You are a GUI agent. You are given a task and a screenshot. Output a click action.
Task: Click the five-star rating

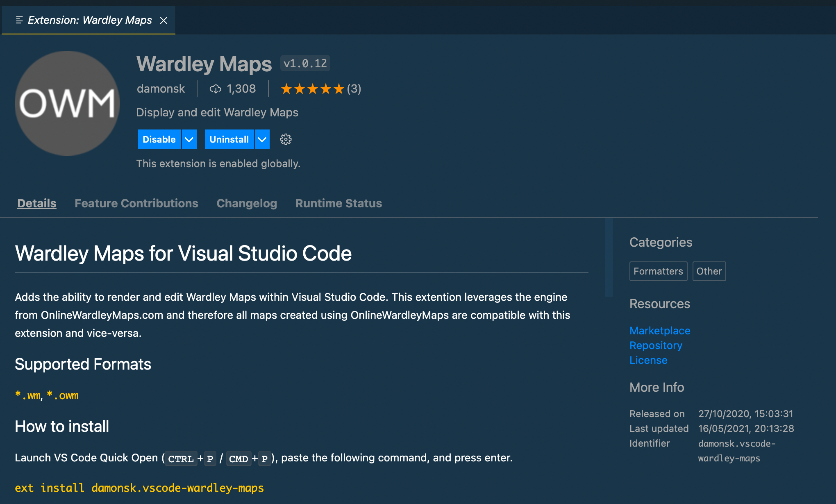click(313, 89)
